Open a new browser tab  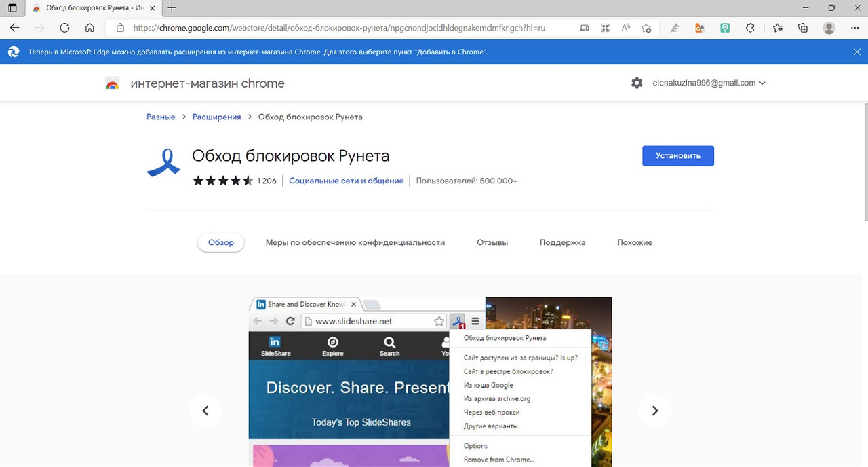(x=172, y=8)
